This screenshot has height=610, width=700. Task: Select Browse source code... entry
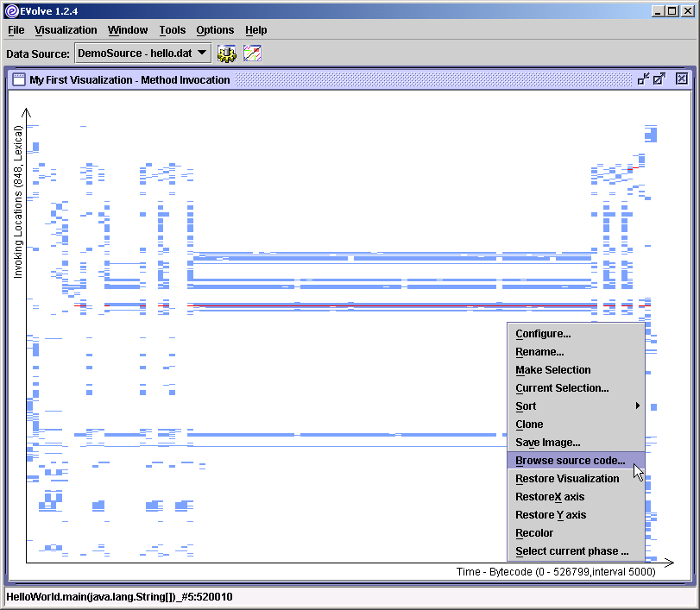click(576, 460)
